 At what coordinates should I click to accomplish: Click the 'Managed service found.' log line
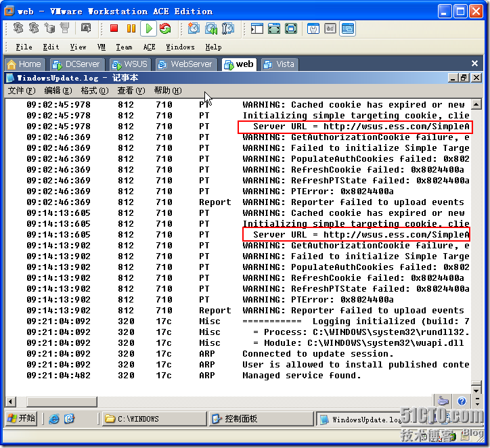pos(302,376)
